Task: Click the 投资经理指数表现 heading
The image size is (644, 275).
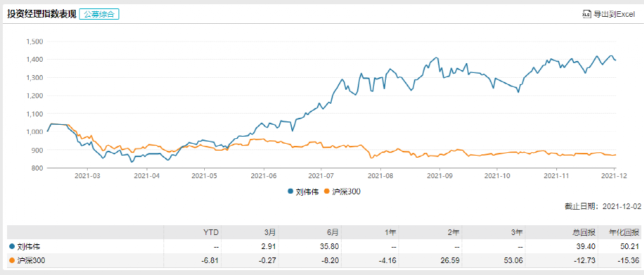Action: coord(41,14)
